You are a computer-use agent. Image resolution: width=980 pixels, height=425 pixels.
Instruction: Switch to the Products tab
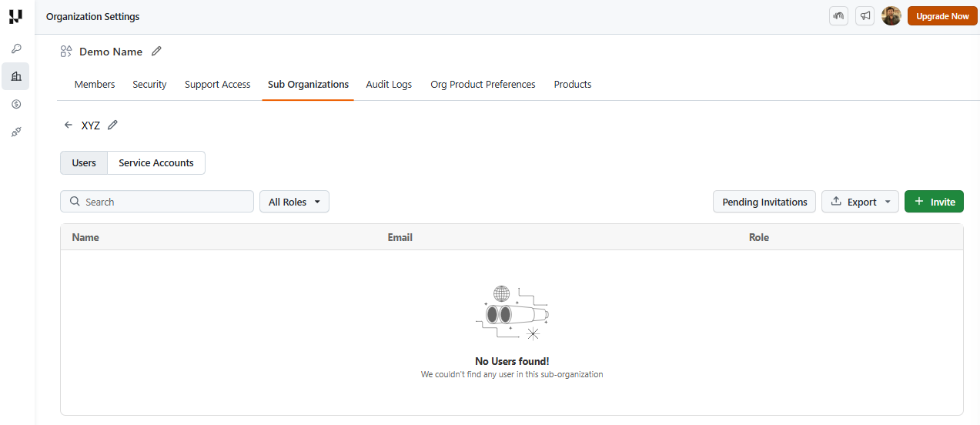tap(573, 85)
